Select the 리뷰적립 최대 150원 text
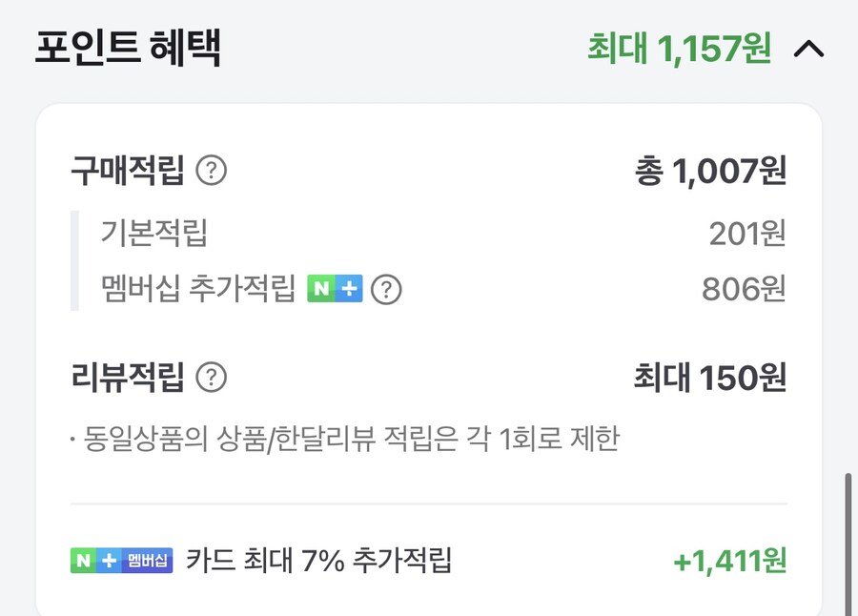 click(712, 379)
